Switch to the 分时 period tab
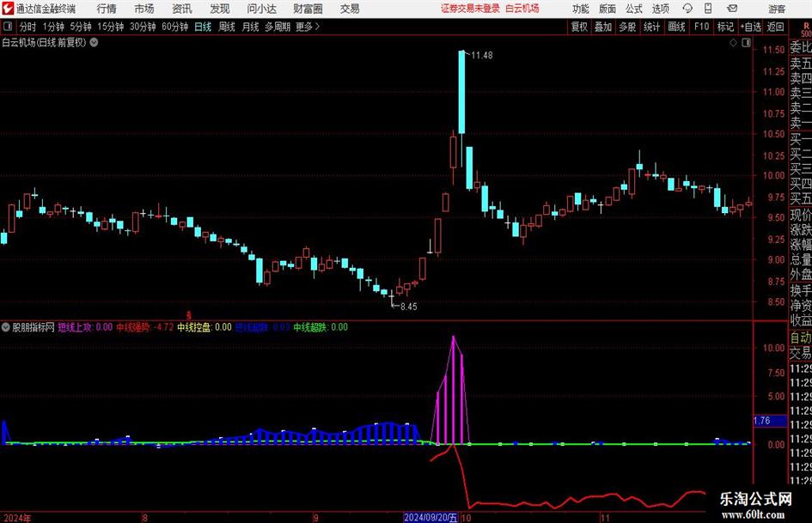 [x=28, y=27]
